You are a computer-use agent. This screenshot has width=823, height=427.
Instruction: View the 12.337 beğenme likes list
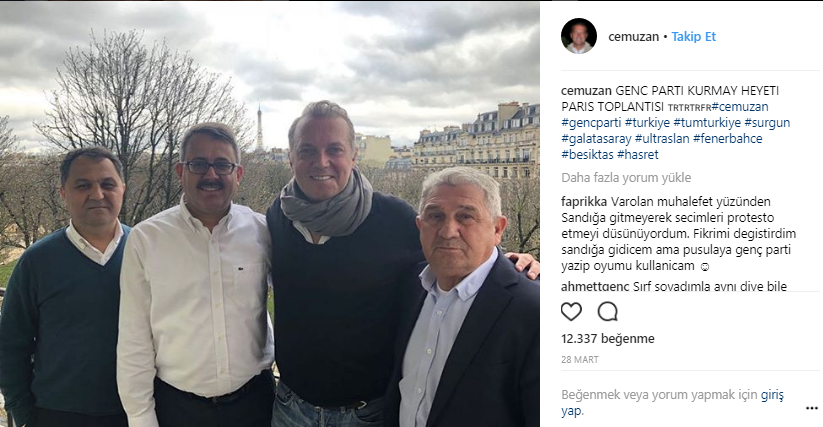tap(608, 339)
